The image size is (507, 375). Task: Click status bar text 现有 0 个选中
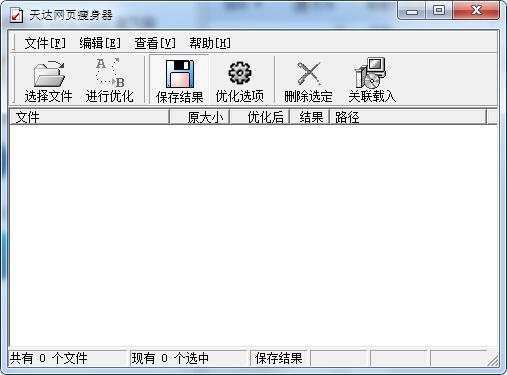170,358
